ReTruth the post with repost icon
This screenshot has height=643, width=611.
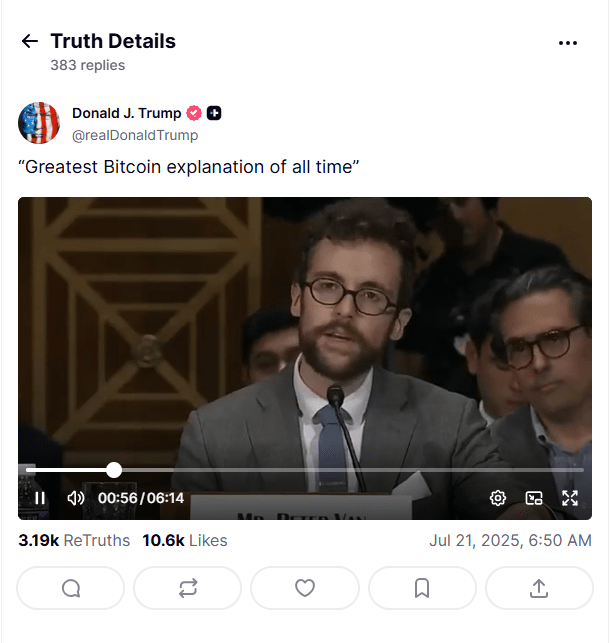tap(188, 588)
